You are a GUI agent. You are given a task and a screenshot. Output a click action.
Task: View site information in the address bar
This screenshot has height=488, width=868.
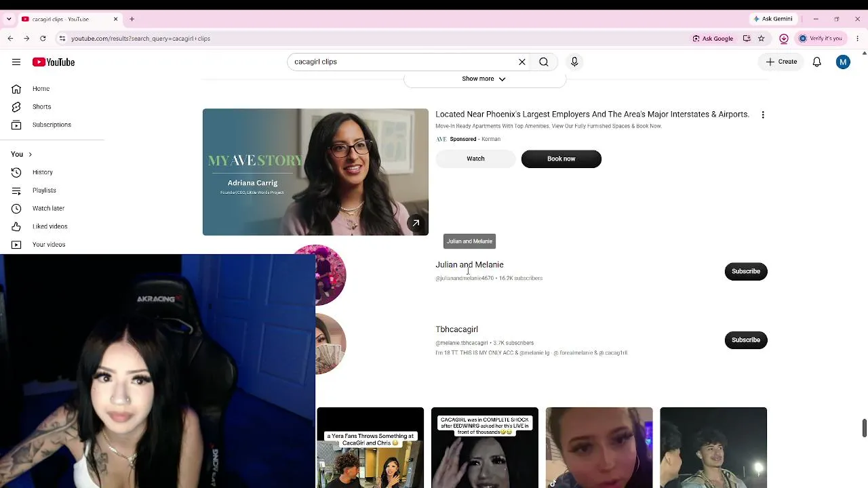click(62, 39)
